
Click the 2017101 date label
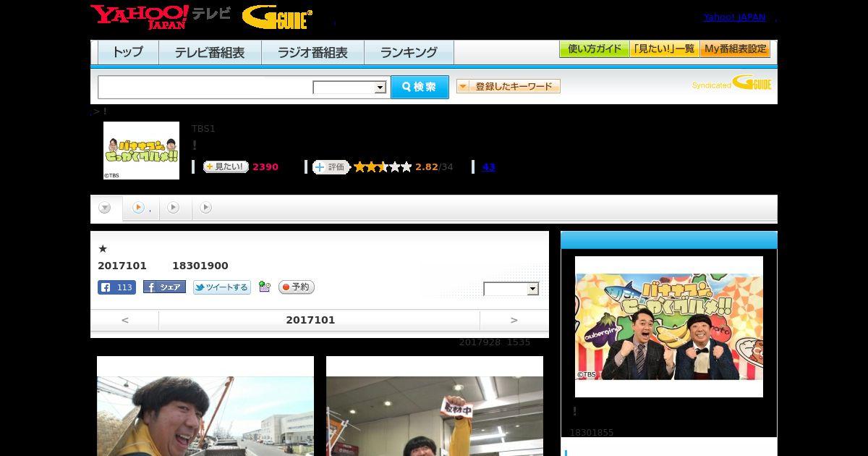tap(310, 320)
